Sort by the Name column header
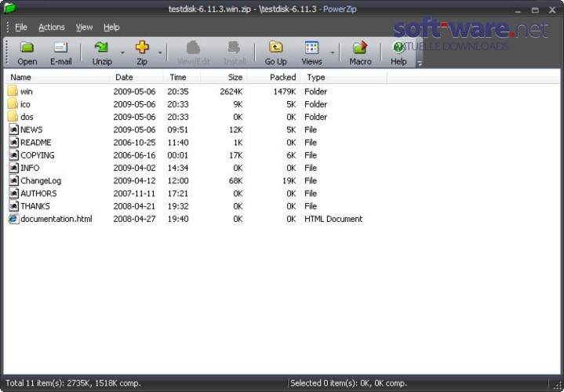This screenshot has width=564, height=392. [x=57, y=77]
